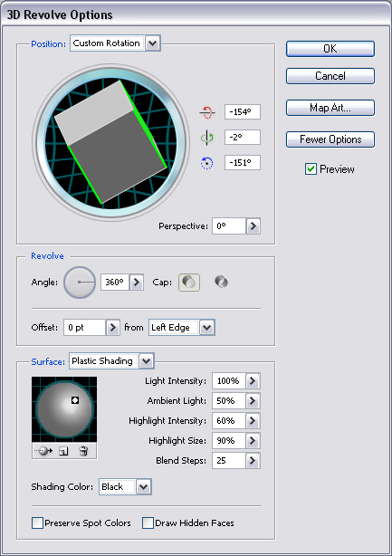Click the red X-axis rotation icon
The width and height of the screenshot is (392, 556).
pyautogui.click(x=206, y=112)
